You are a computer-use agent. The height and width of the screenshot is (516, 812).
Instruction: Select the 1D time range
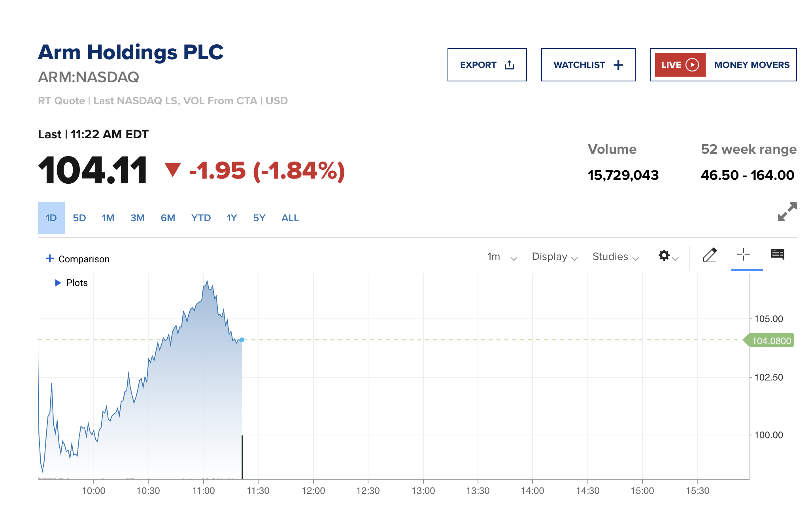click(x=51, y=218)
